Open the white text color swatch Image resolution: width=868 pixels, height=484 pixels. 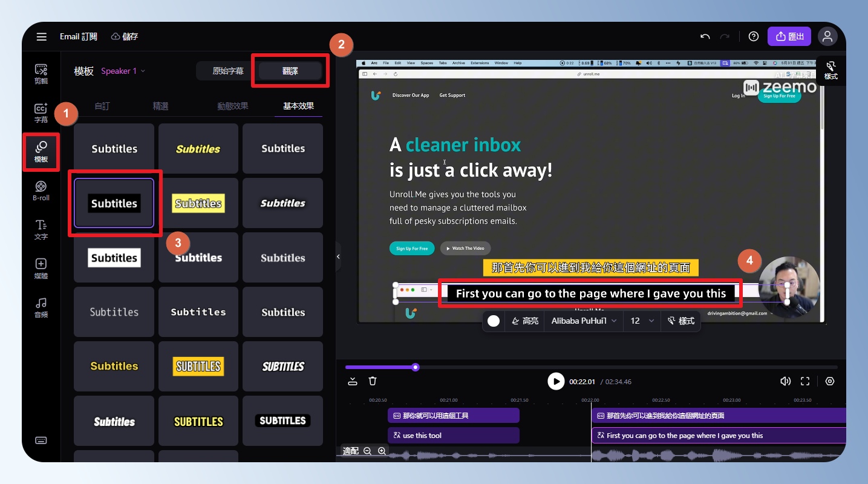click(494, 321)
